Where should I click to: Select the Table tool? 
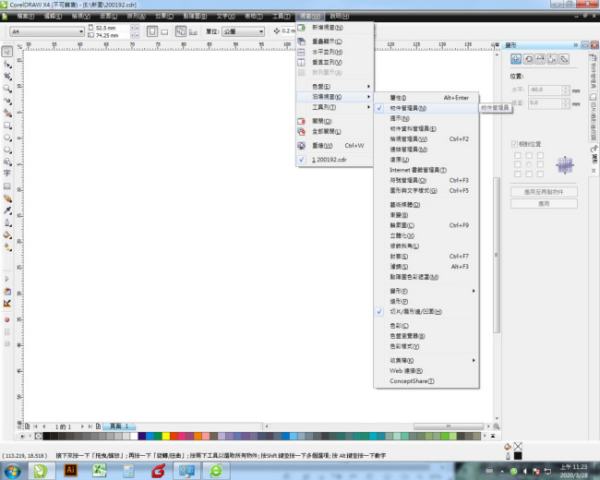[7, 186]
